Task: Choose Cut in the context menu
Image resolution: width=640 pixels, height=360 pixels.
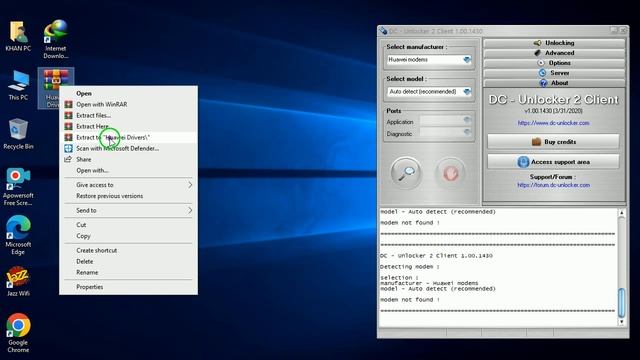Action: (x=128, y=225)
